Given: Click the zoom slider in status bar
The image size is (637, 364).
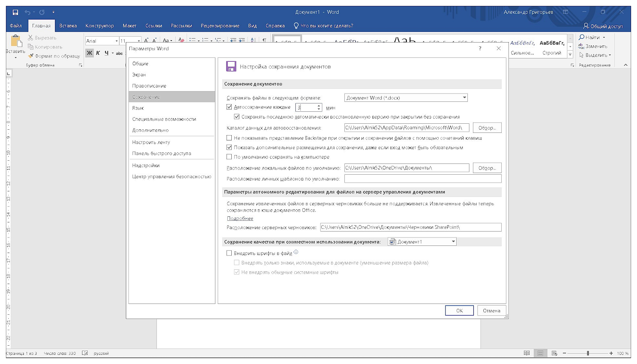Looking at the screenshot, I should point(588,353).
